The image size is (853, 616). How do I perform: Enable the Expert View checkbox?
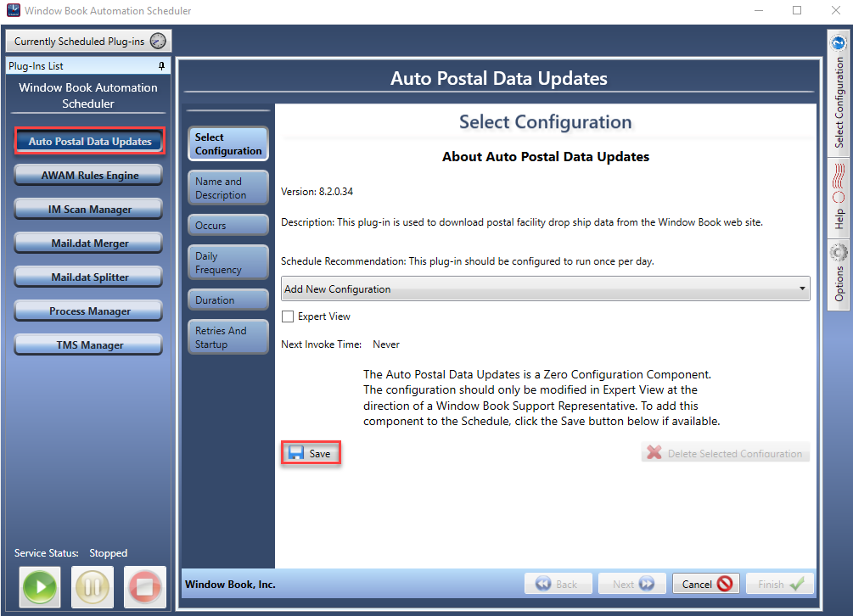coord(288,316)
